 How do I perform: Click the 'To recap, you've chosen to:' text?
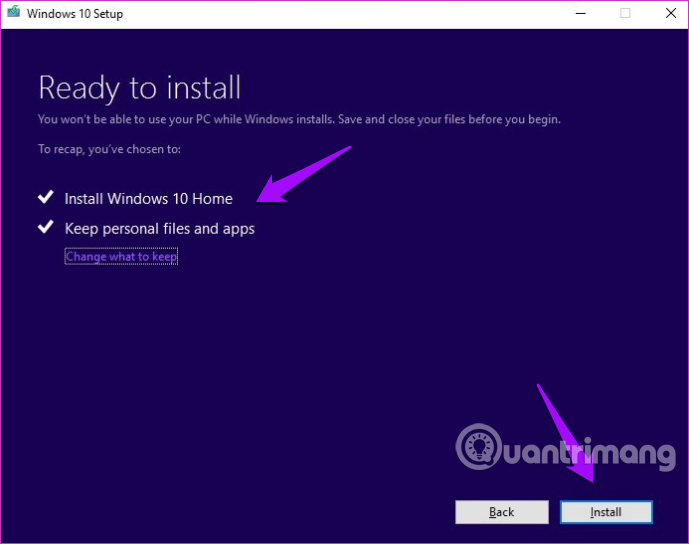coord(109,149)
